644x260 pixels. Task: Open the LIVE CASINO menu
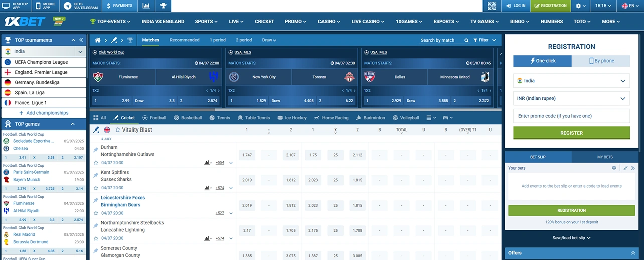click(x=368, y=22)
